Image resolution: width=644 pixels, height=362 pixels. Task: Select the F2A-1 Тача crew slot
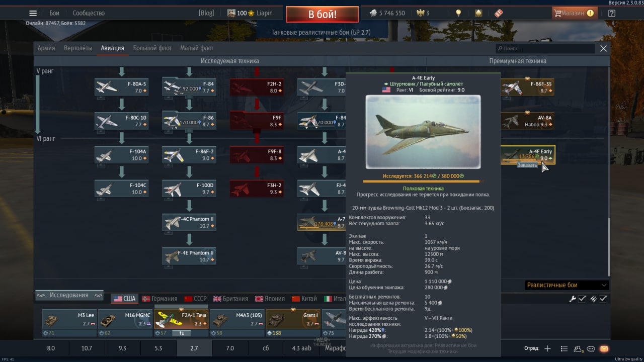pyautogui.click(x=181, y=318)
